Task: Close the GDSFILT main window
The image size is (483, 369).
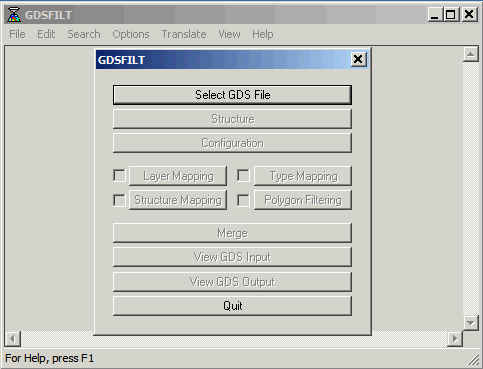Action: 469,15
